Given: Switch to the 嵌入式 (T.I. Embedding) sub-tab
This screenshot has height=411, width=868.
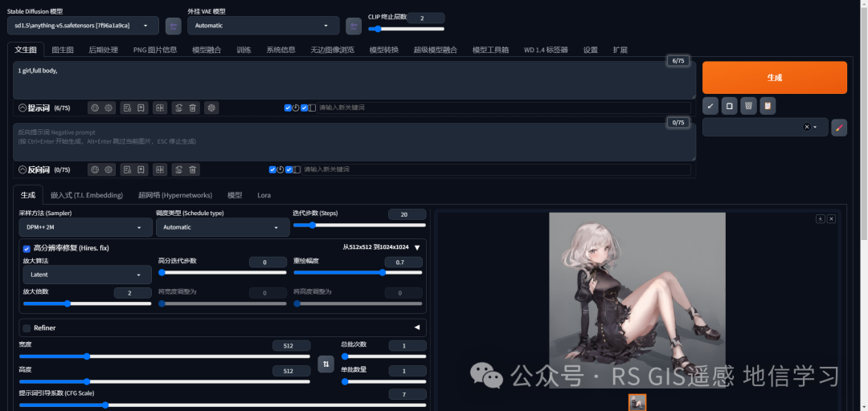Looking at the screenshot, I should point(87,195).
